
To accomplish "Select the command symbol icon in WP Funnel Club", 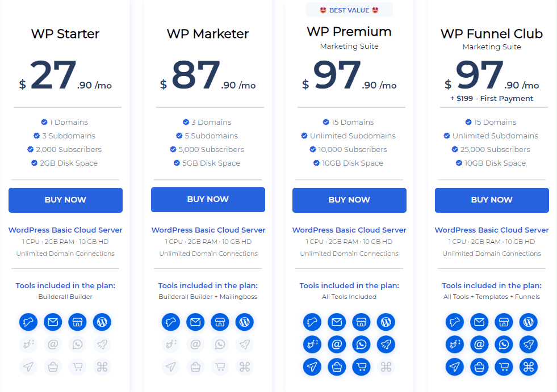I will tap(528, 367).
